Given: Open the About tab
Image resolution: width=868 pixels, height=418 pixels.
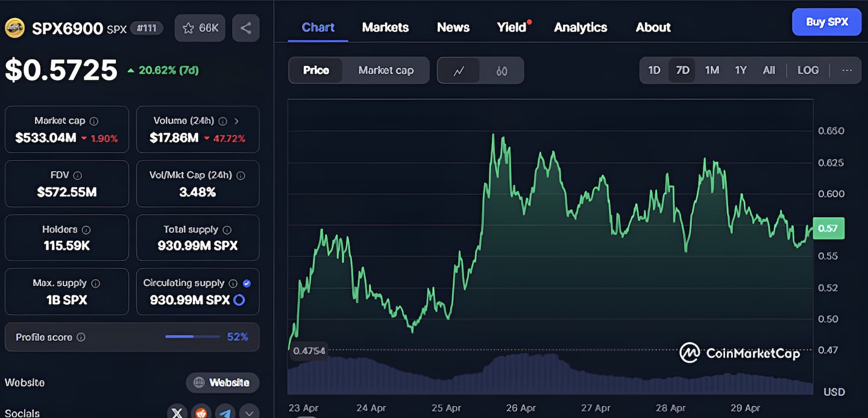Looking at the screenshot, I should tap(653, 27).
